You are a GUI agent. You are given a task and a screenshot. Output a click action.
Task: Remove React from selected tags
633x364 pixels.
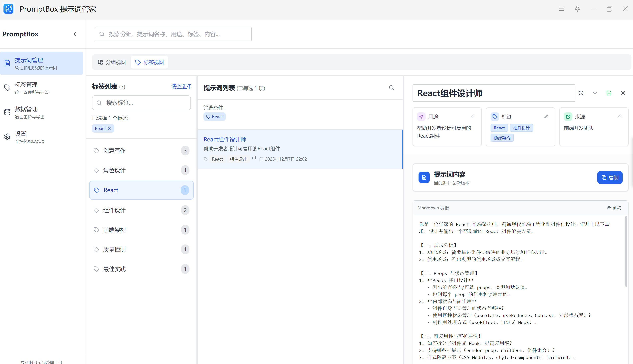(109, 128)
